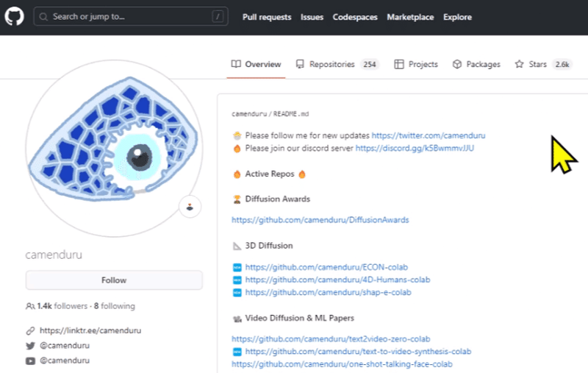The image size is (588, 373).
Task: Click the NEW badge beside text-to-video-synthesis-colab
Action: pyautogui.click(x=237, y=352)
